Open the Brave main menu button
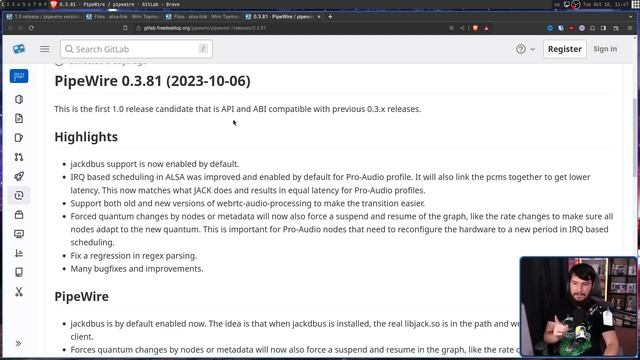 (630, 28)
